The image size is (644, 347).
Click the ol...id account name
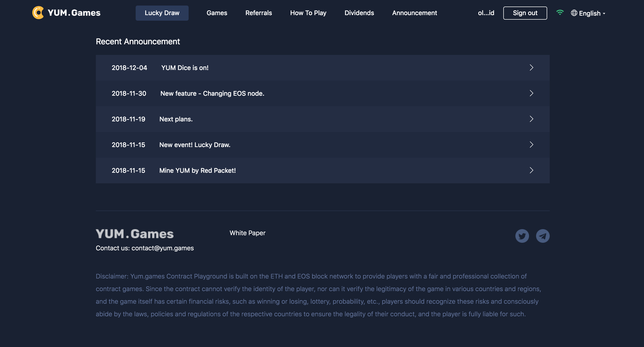pyautogui.click(x=486, y=13)
